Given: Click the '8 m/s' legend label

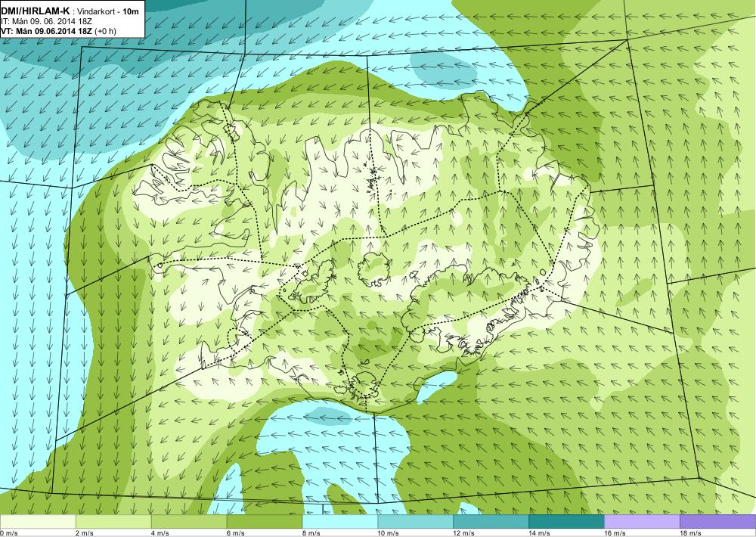Looking at the screenshot, I should [311, 533].
